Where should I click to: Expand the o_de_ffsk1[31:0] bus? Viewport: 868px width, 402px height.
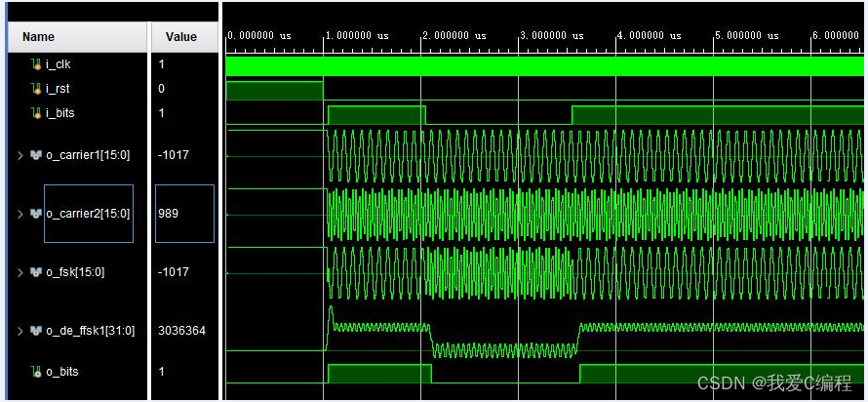pos(21,331)
